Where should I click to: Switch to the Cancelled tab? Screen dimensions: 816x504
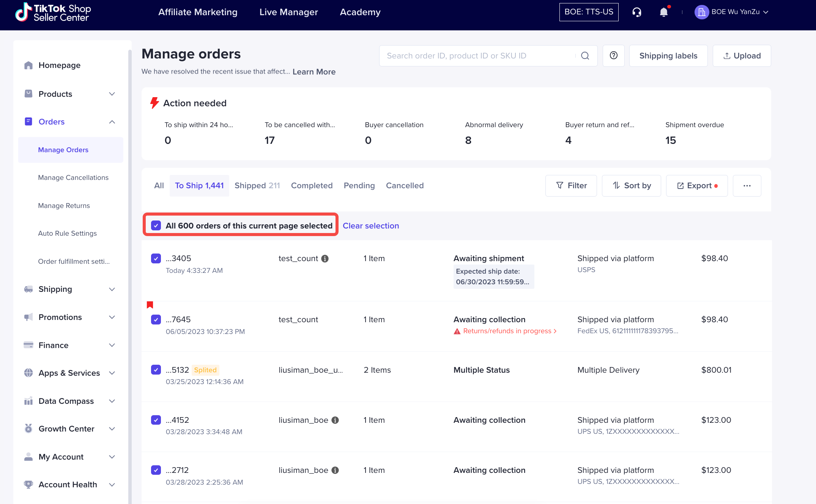tap(405, 186)
